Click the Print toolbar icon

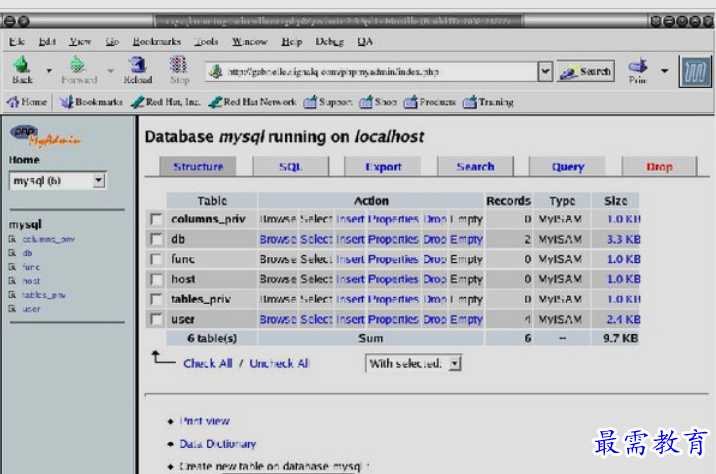(638, 70)
